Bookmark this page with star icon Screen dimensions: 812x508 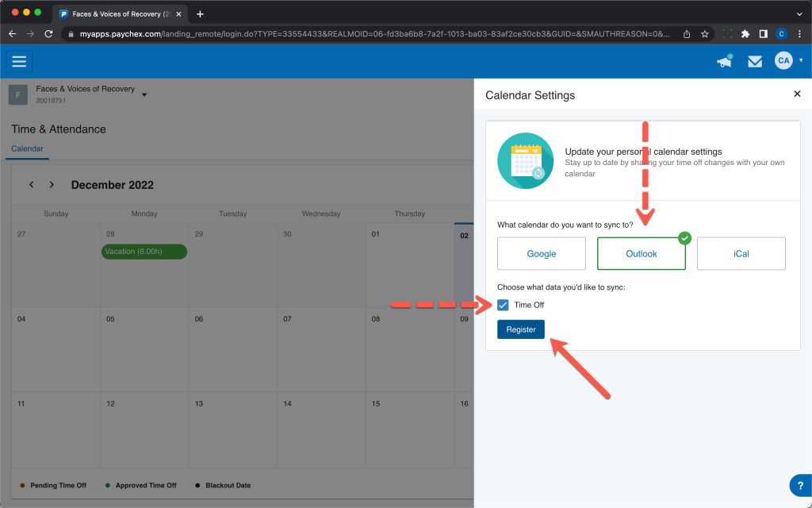[x=704, y=34]
